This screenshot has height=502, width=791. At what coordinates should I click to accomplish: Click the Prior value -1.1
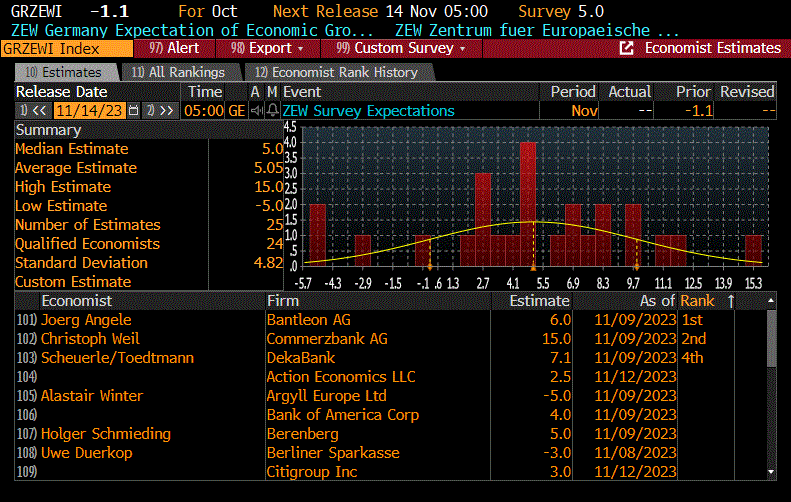(699, 110)
